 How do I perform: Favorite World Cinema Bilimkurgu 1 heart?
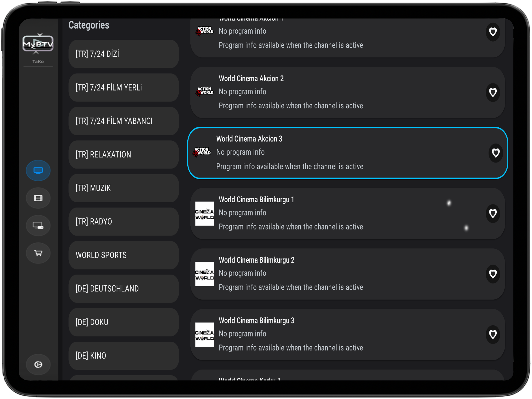point(493,214)
